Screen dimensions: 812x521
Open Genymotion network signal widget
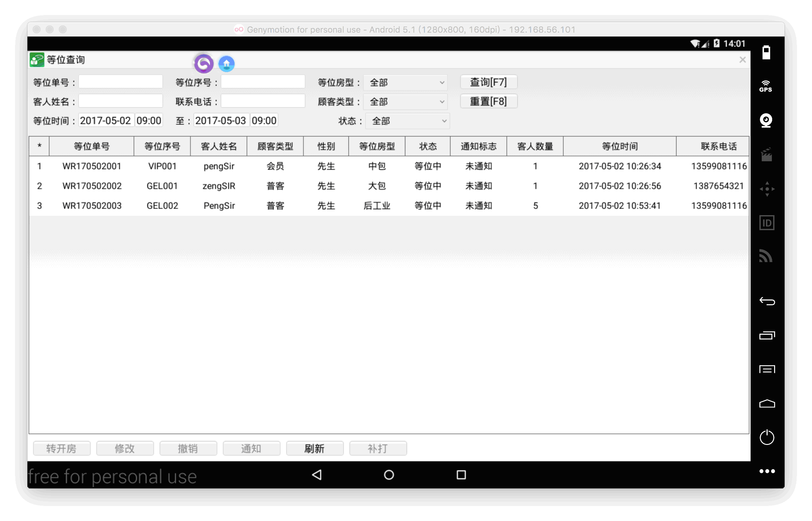[x=766, y=256]
